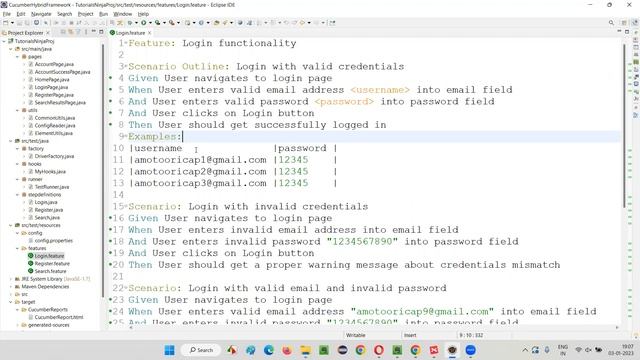Screen dimensions: 640x360
Task: Select MyHooks.java in explorer
Action: 50,172
